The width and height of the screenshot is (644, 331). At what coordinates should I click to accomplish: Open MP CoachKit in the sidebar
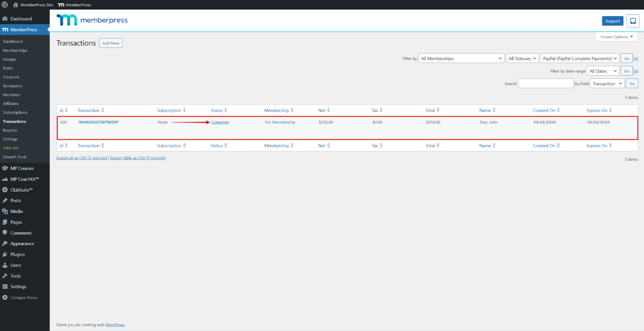pyautogui.click(x=24, y=179)
